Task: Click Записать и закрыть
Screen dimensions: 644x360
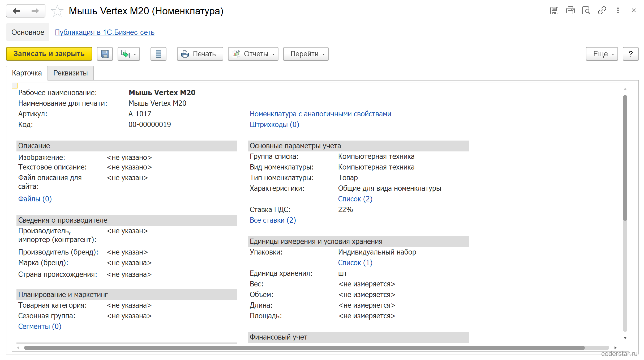Action: pos(49,54)
